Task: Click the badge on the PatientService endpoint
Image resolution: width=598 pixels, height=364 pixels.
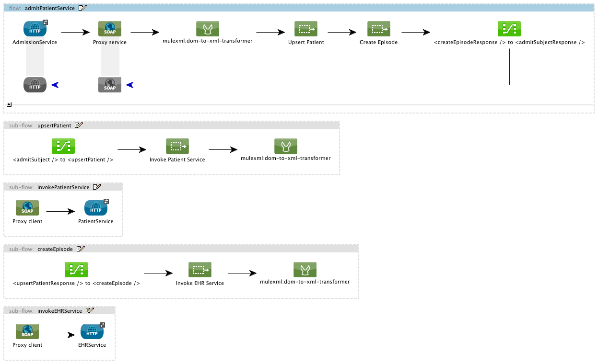Action: [x=106, y=201]
